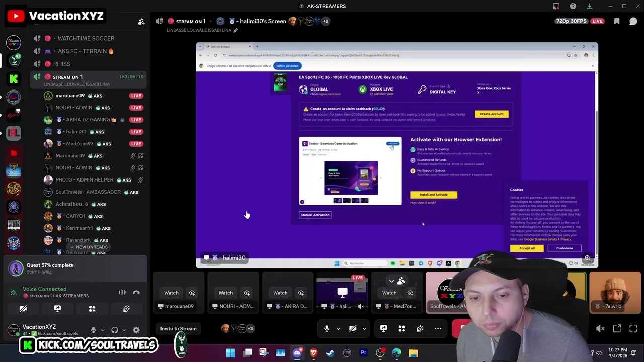Open the Quest 57% complete banner
This screenshot has height=362, width=644.
[75, 268]
